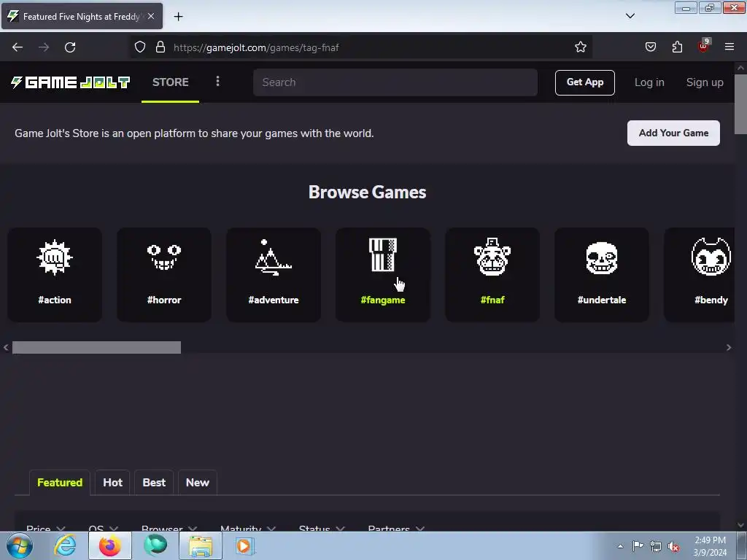Reload the page

(x=70, y=47)
